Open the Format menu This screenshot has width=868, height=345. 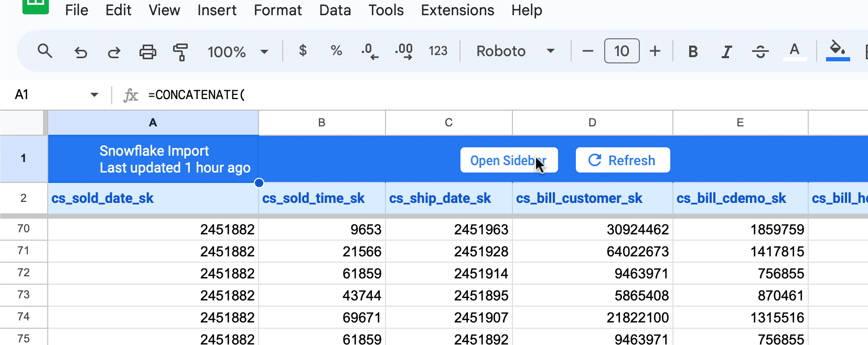[278, 10]
